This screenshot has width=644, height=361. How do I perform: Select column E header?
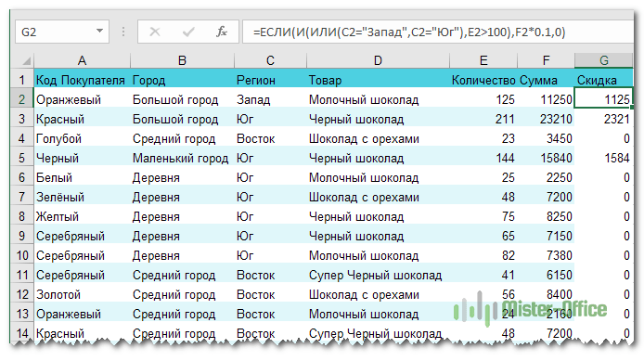tap(483, 60)
